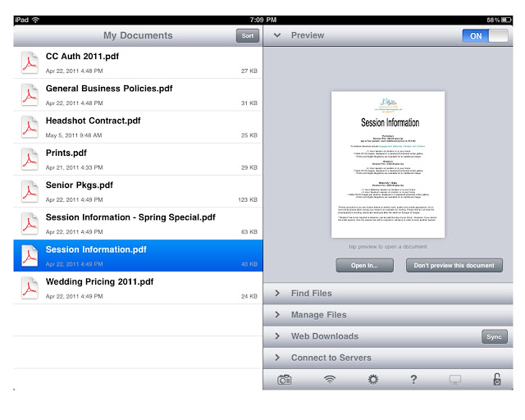Tap the My Documents title

[138, 35]
